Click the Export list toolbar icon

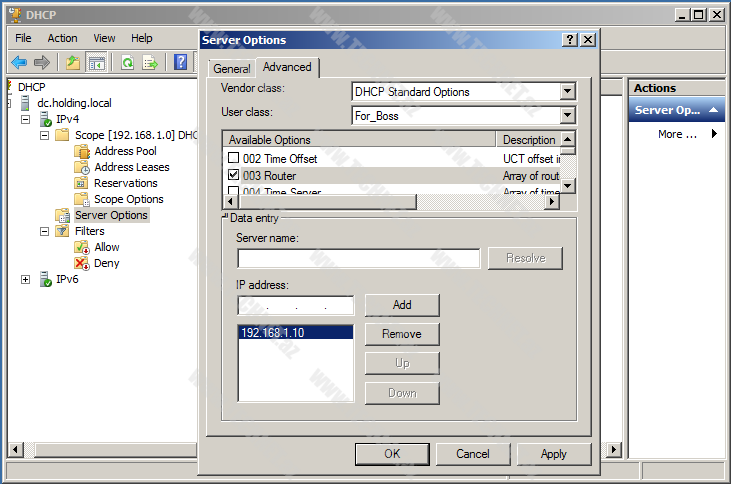click(150, 62)
